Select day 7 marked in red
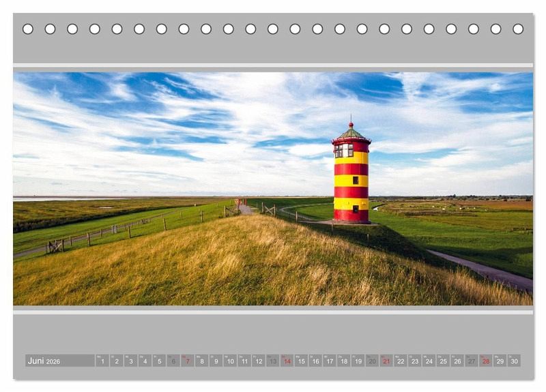Image resolution: width=546 pixels, height=392 pixels. (187, 361)
